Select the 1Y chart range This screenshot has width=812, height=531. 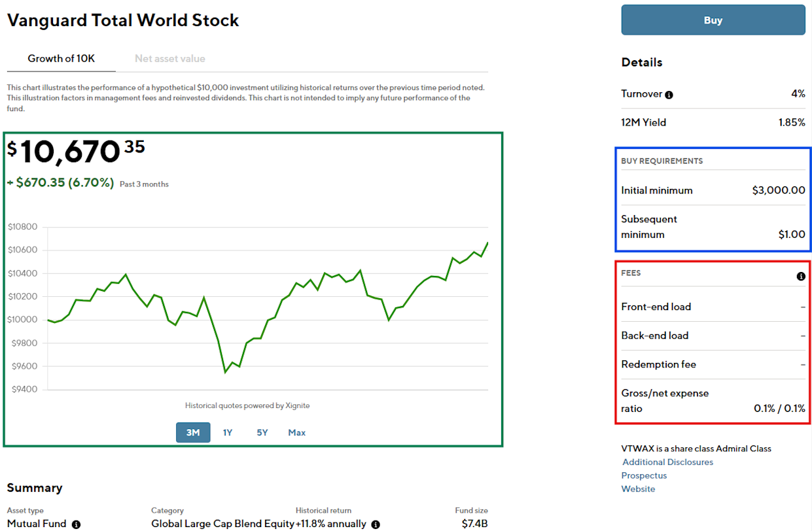(228, 432)
